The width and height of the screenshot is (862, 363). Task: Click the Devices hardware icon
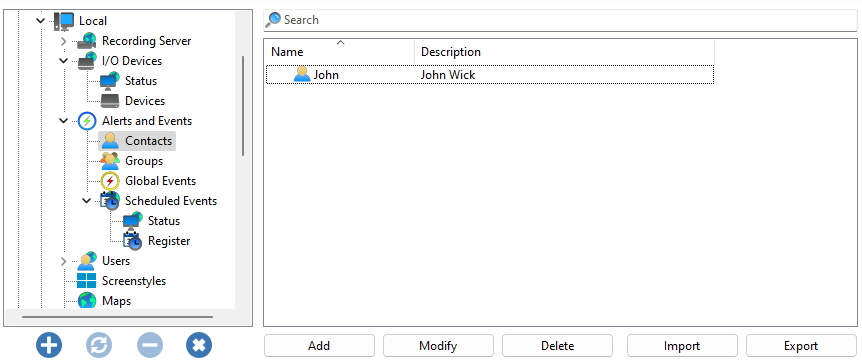point(110,101)
